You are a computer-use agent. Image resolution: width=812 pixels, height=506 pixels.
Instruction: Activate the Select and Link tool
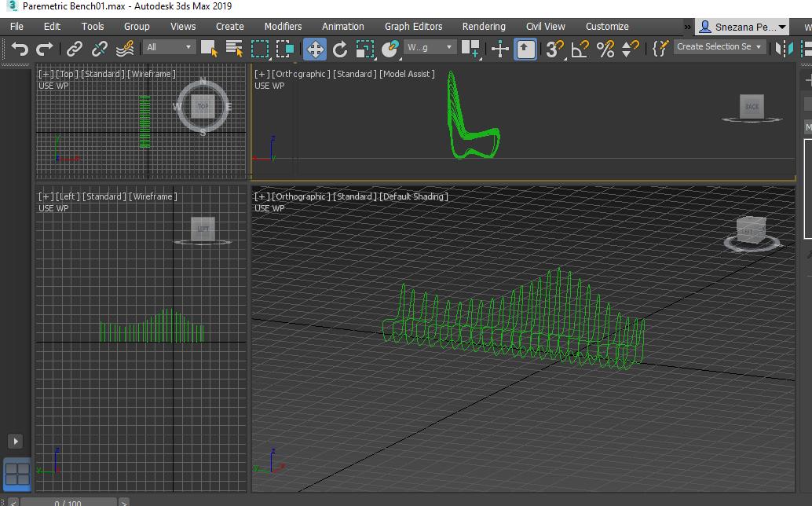74,49
